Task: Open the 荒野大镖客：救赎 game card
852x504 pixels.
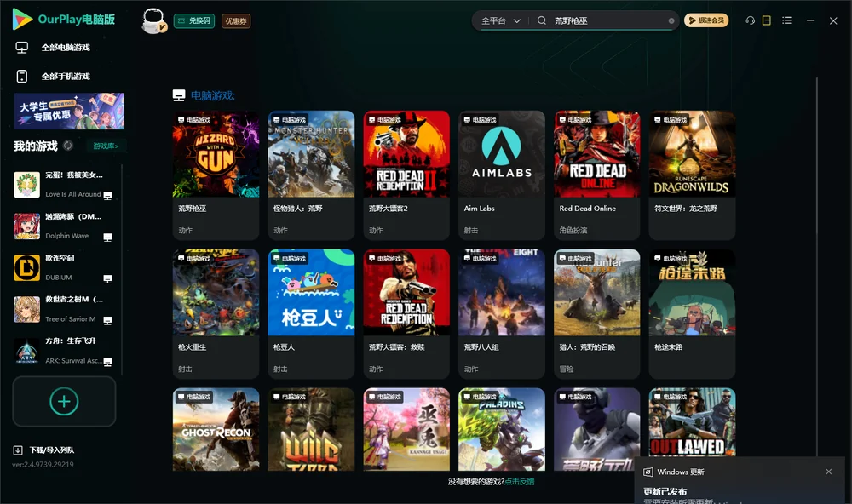Action: tap(406, 314)
